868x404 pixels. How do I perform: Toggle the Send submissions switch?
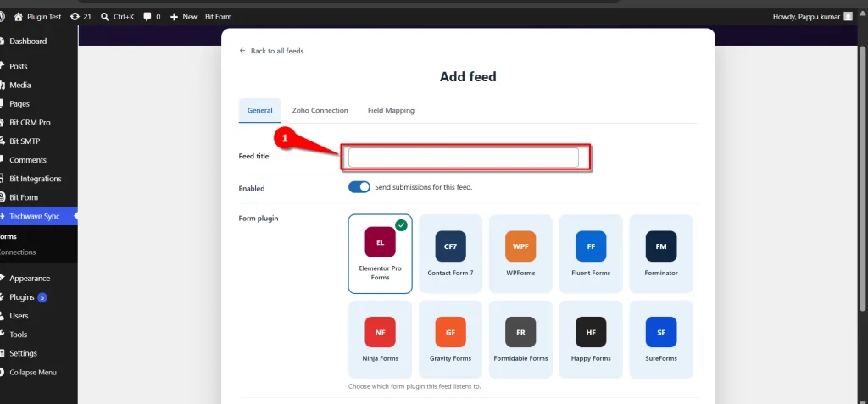pos(359,187)
